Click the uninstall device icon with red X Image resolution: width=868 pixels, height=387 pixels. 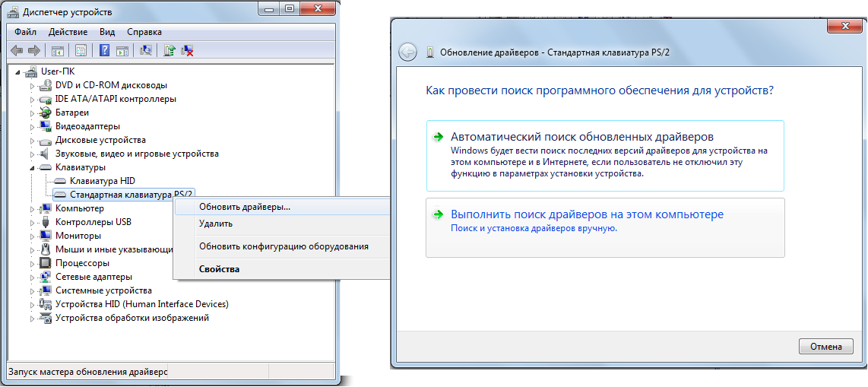(x=188, y=50)
